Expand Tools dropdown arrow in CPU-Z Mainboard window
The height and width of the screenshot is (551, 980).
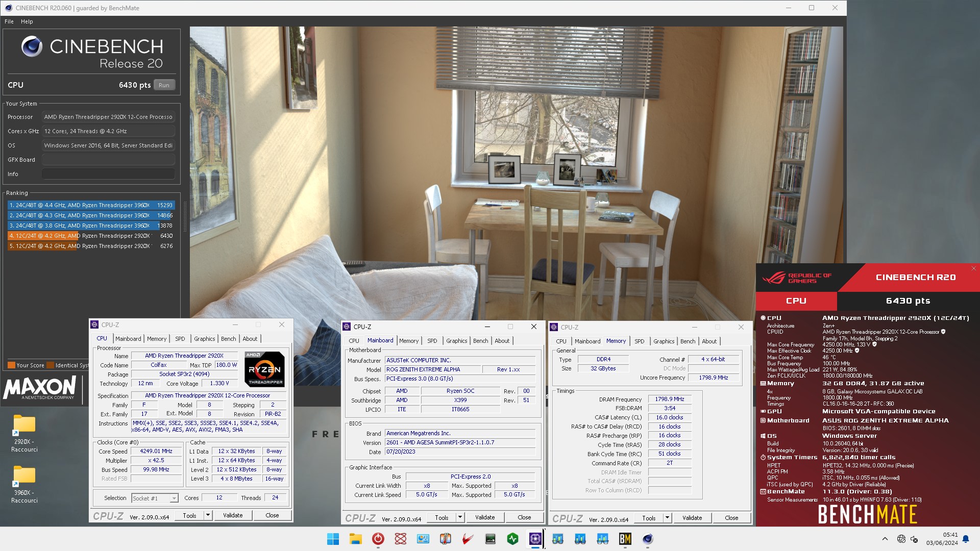(x=460, y=517)
